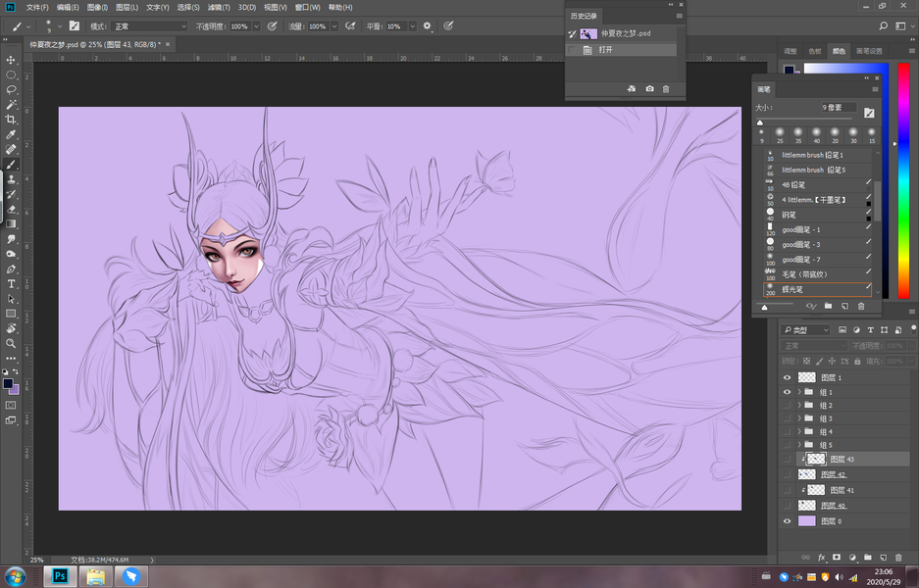The image size is (919, 588).
Task: Expand group 组 1
Action: coord(798,392)
